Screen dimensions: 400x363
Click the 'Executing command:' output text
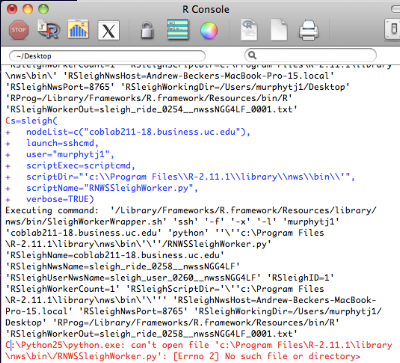click(x=52, y=210)
